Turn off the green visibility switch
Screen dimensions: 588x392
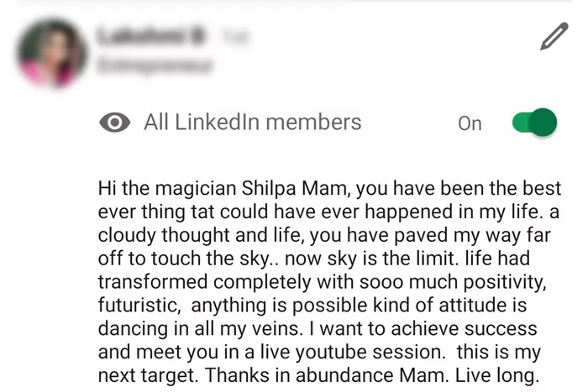pyautogui.click(x=534, y=123)
